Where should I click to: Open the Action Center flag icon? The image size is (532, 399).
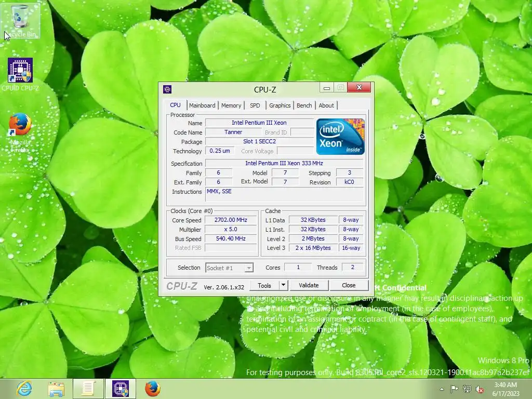coord(454,389)
